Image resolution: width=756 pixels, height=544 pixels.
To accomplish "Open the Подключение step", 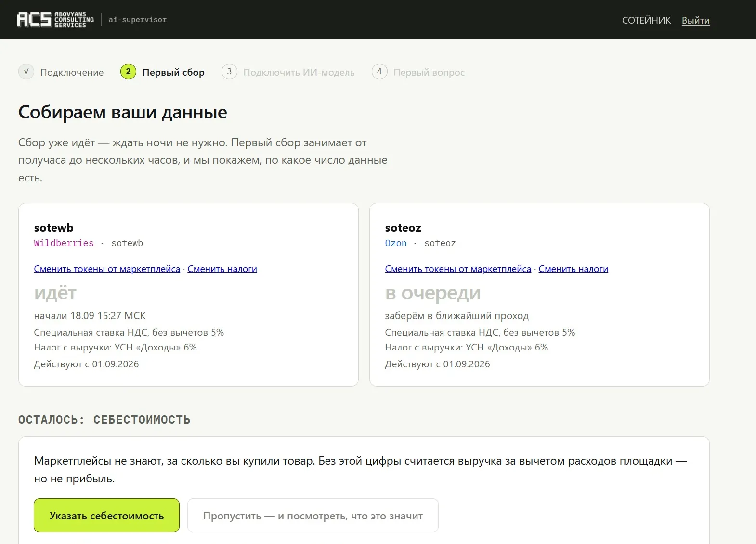I will [72, 72].
